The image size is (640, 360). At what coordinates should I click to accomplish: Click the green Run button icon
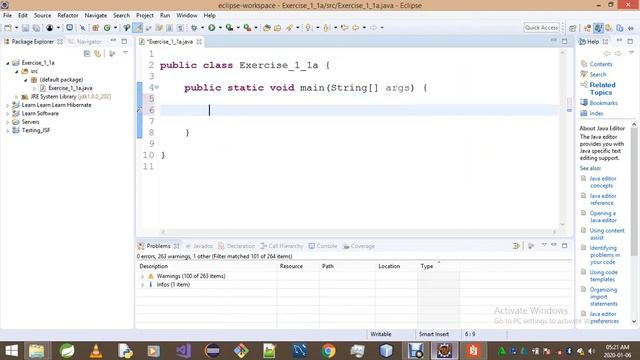pos(211,28)
